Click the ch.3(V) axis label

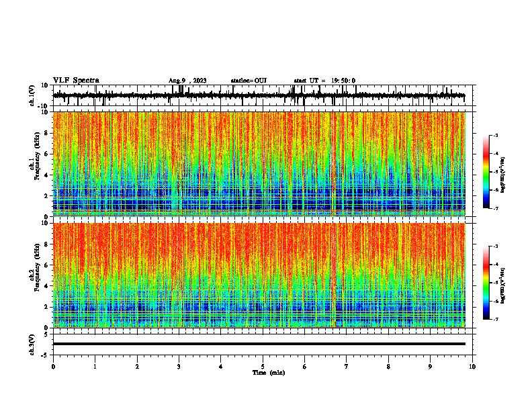coord(32,345)
